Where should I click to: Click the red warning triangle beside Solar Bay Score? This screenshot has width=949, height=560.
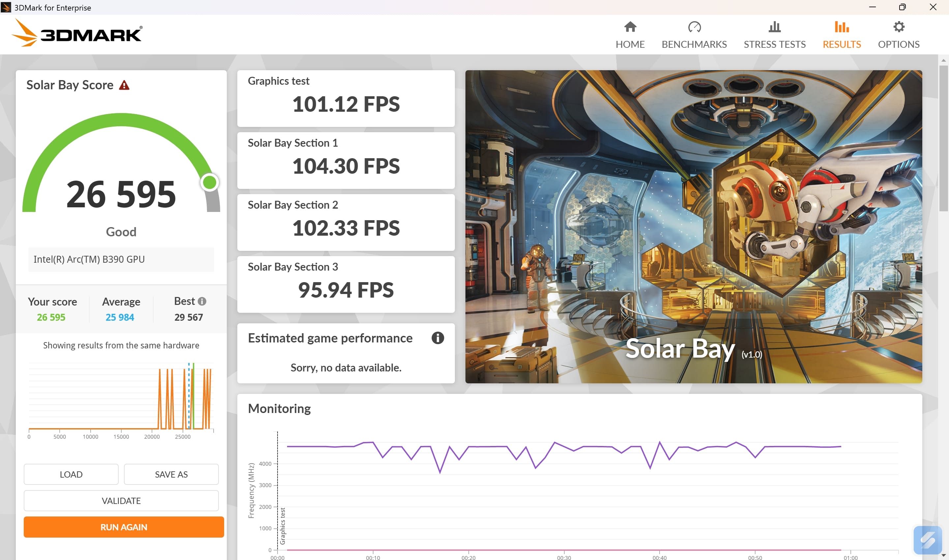pyautogui.click(x=124, y=86)
